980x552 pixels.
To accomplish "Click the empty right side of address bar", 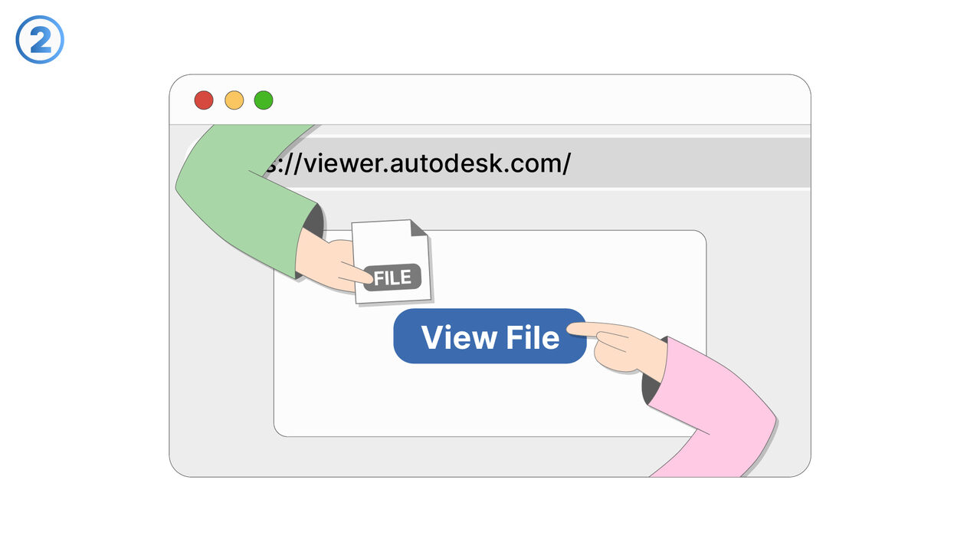I will point(690,163).
